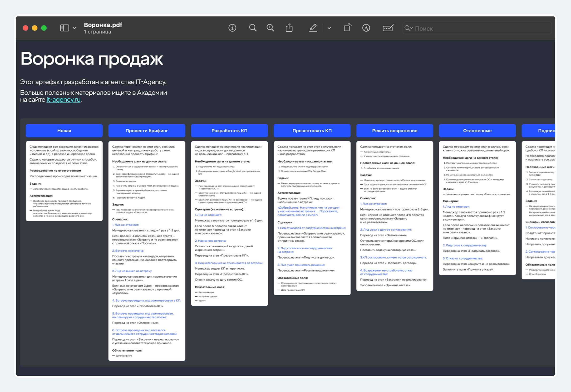The image size is (571, 392).
Task: Click the Воронка продаж heading
Action: [92, 59]
